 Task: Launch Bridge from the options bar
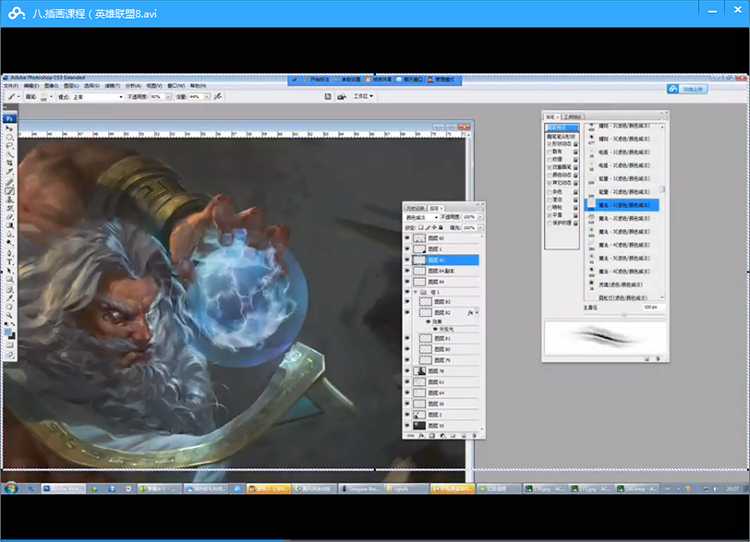(x=342, y=97)
